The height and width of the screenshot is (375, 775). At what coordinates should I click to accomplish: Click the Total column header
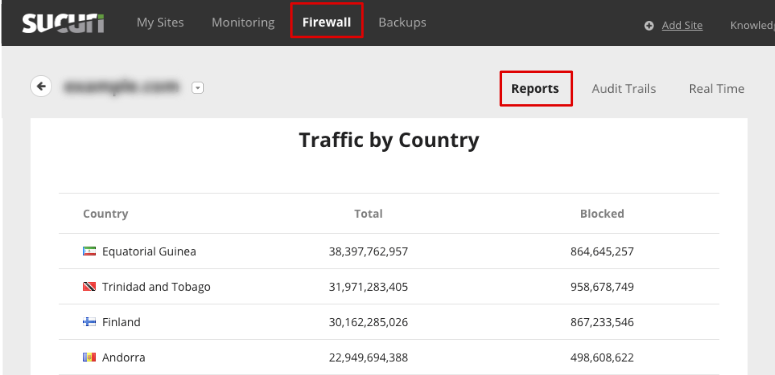pyautogui.click(x=368, y=213)
